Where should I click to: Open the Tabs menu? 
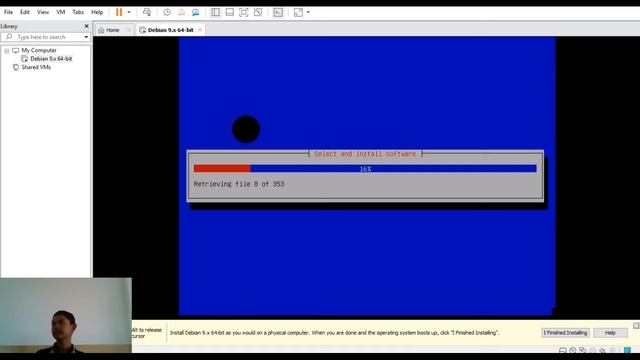[78, 12]
